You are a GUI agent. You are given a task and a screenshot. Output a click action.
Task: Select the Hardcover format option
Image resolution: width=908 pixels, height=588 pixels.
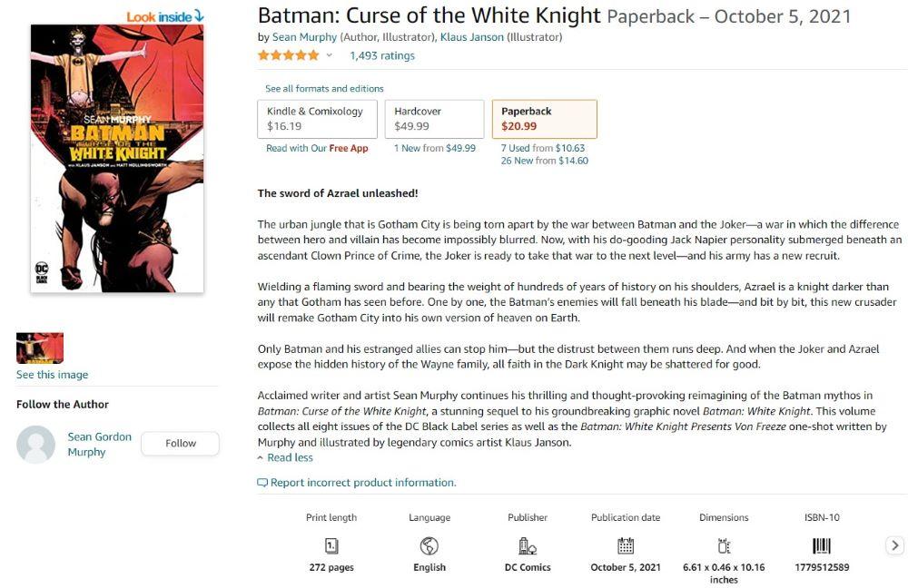(x=433, y=119)
